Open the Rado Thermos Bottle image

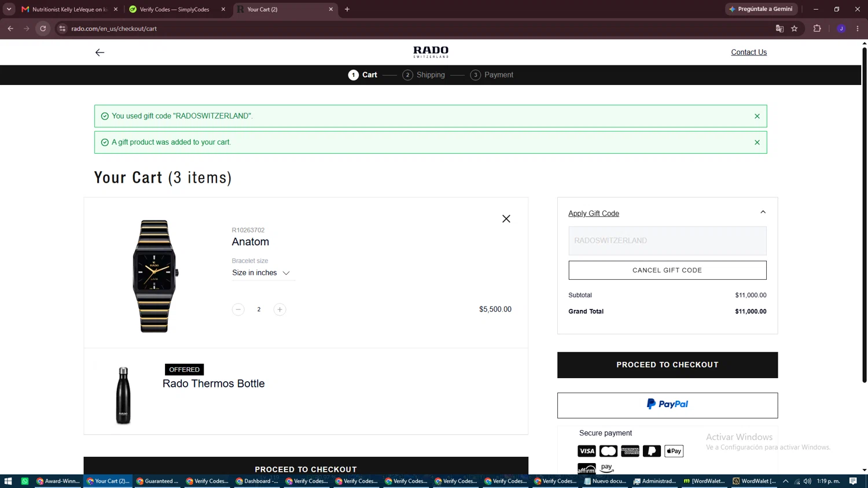(123, 395)
